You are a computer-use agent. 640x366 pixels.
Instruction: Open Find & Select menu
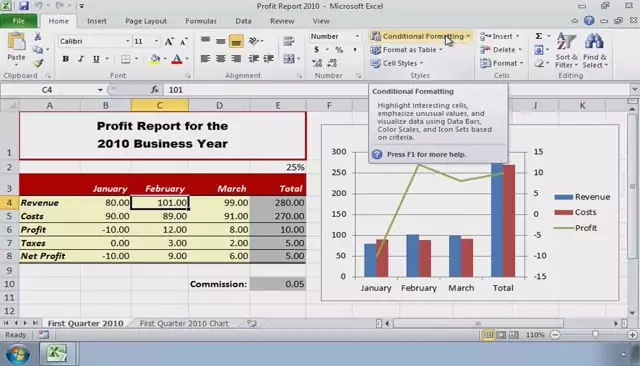coord(594,51)
